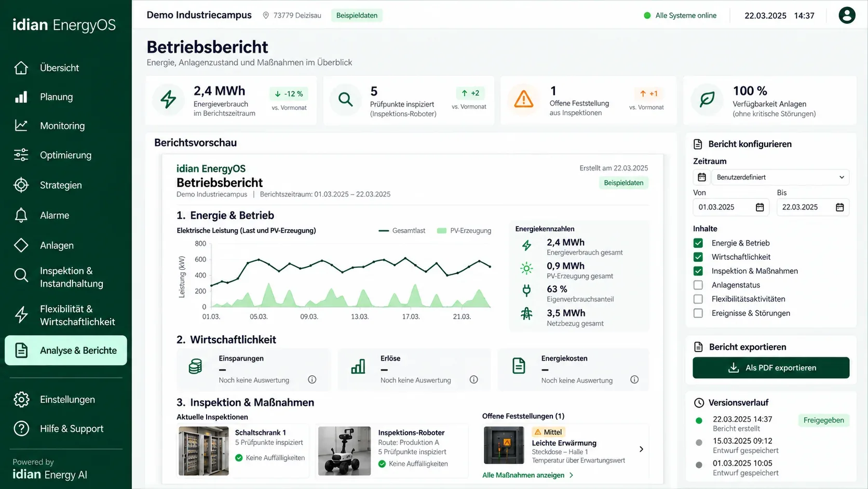Viewport: 868px width, 489px height.
Task: Select Analyse & Berichte in the sidebar
Action: 66,350
